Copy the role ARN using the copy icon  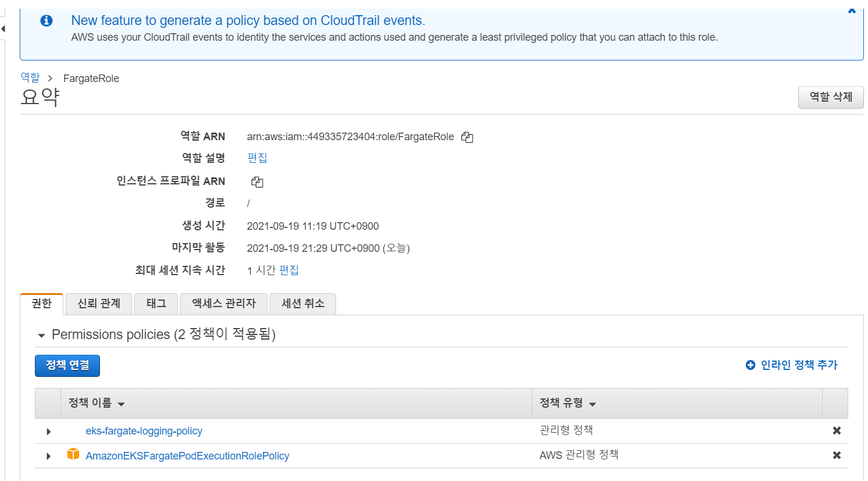467,137
